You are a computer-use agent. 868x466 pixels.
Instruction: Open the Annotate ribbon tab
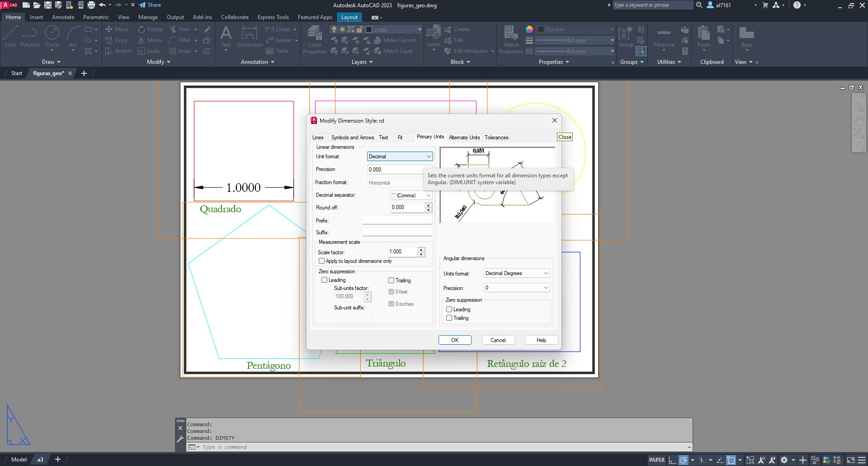coord(63,17)
